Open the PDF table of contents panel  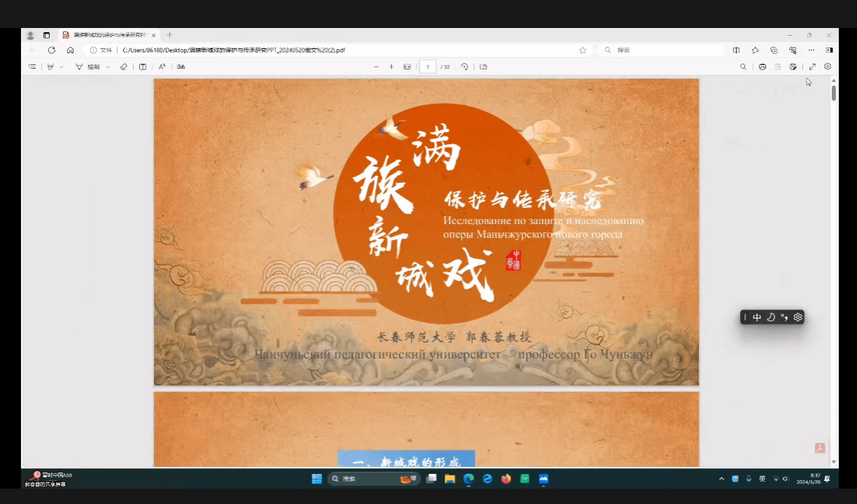click(32, 66)
